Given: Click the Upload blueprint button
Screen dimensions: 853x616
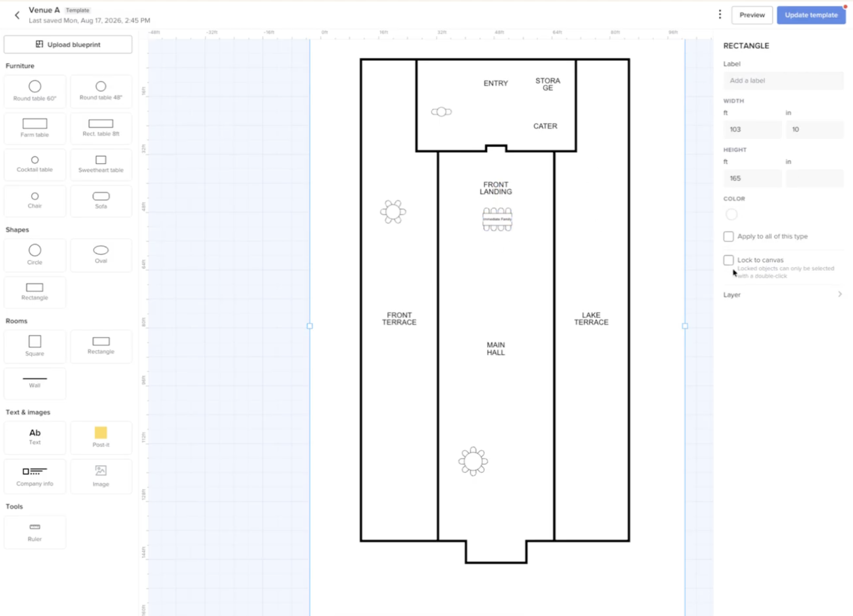Looking at the screenshot, I should [68, 44].
